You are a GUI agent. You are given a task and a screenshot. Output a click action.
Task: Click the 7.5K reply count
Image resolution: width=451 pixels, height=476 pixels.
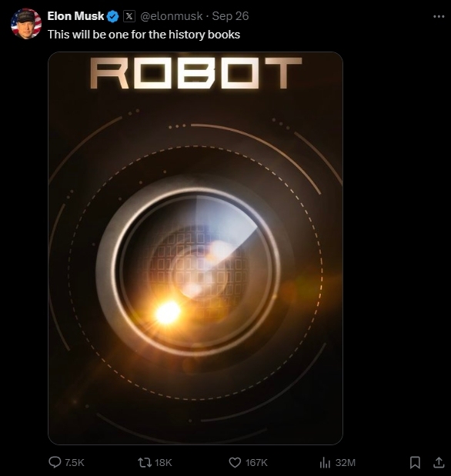75,462
